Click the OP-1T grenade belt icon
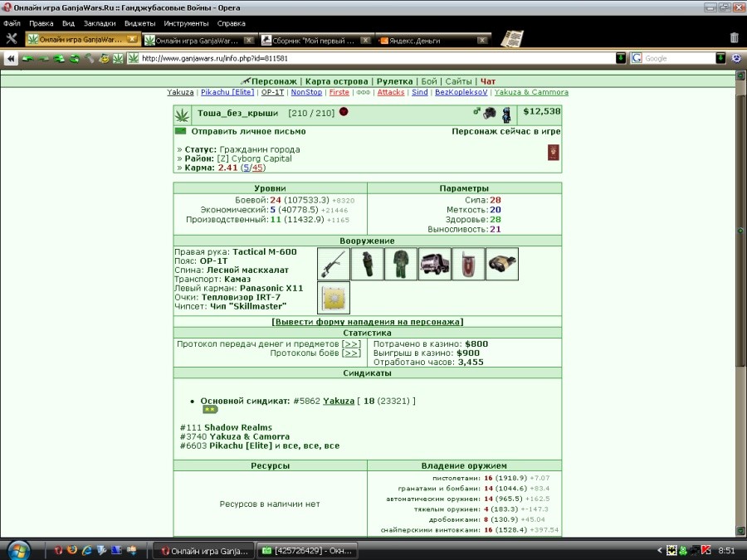The height and width of the screenshot is (560, 747). pos(368,264)
